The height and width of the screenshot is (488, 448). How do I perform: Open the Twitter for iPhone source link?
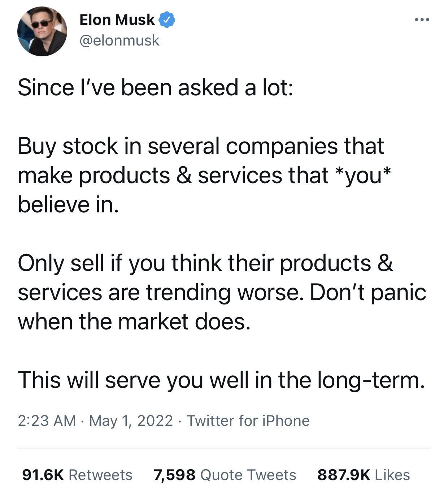click(248, 421)
